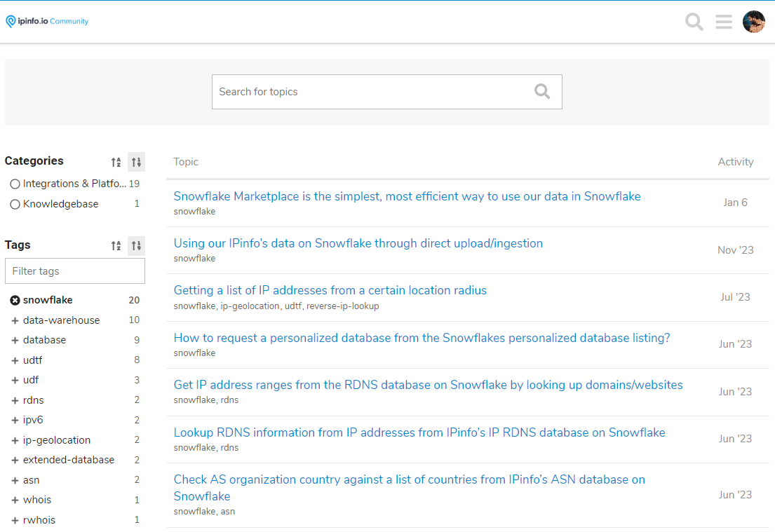This screenshot has height=532, width=775.
Task: Click the Categories heading
Action: tap(34, 161)
